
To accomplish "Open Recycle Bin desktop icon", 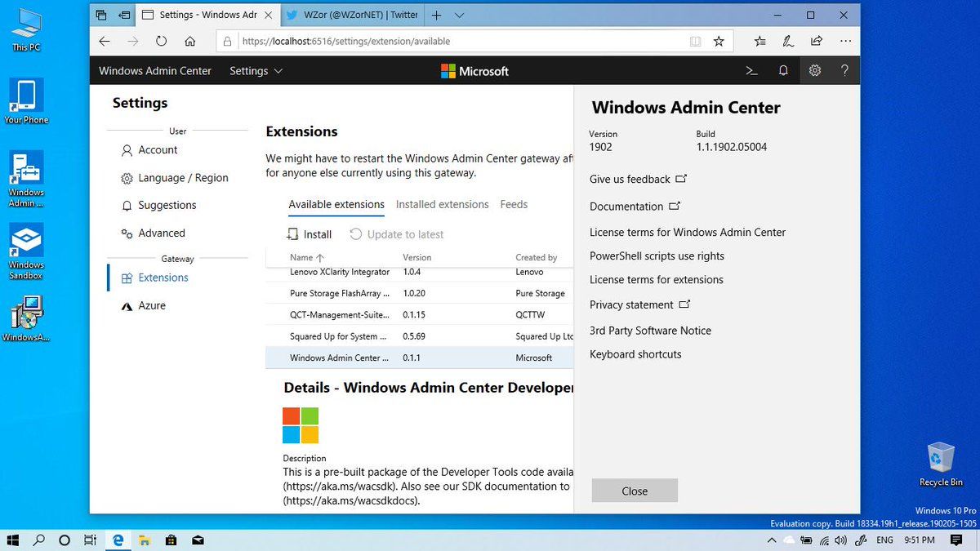I will [x=941, y=464].
